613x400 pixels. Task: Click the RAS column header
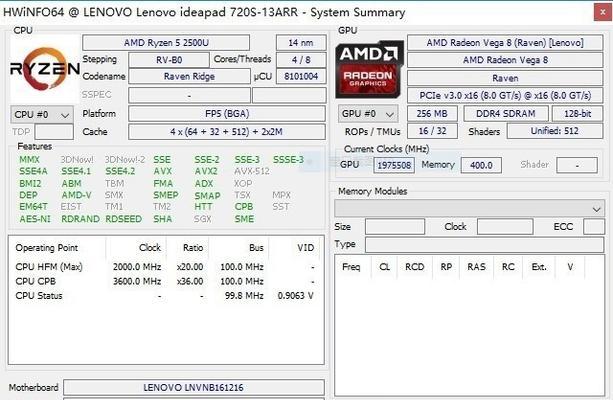point(477,267)
